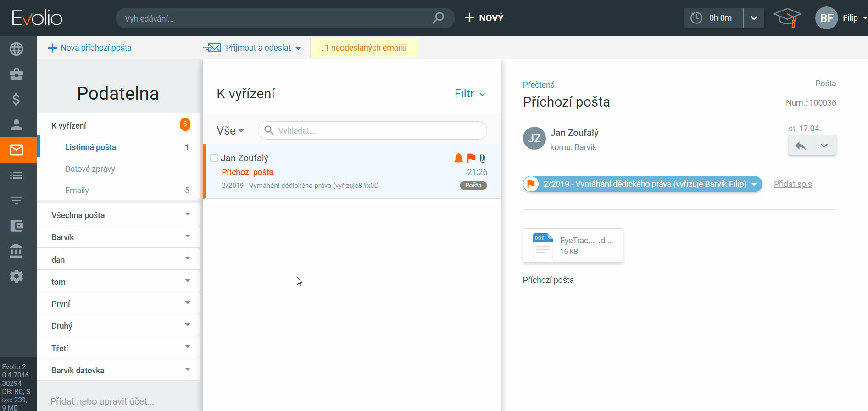Viewport: 868px width, 411px height.
Task: Click the Přidat spis link
Action: pyautogui.click(x=792, y=184)
